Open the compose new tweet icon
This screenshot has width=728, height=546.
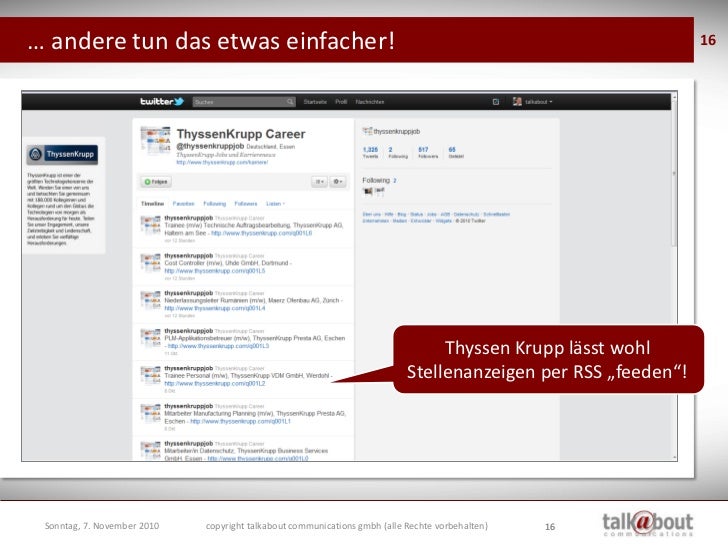[x=495, y=102]
